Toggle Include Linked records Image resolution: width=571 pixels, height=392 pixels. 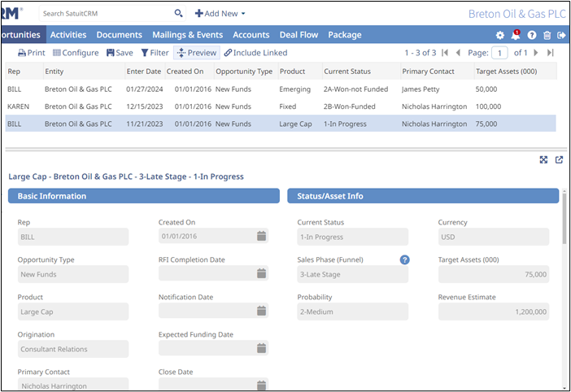pyautogui.click(x=255, y=53)
